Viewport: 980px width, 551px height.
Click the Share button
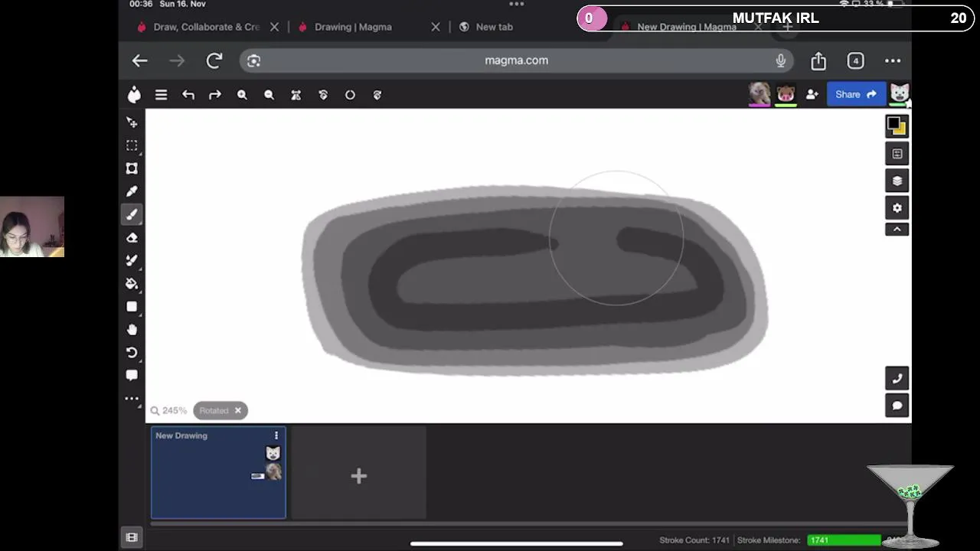[x=856, y=94]
